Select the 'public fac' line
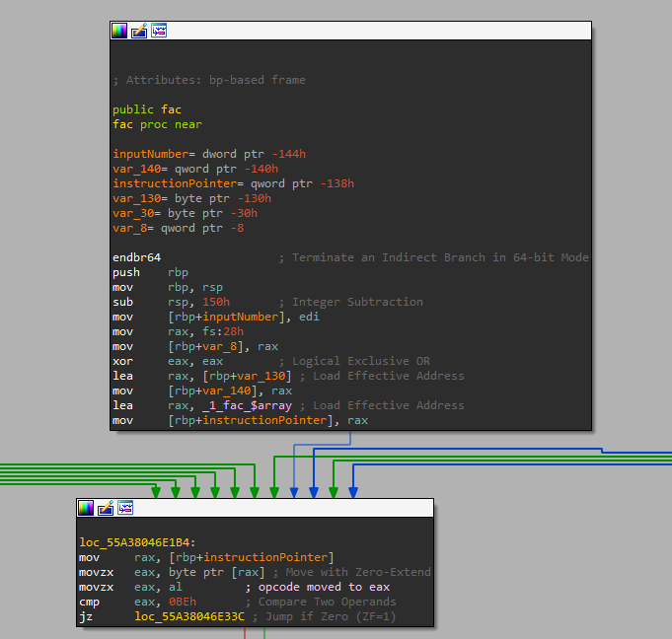Image resolution: width=672 pixels, height=639 pixels. click(x=147, y=109)
